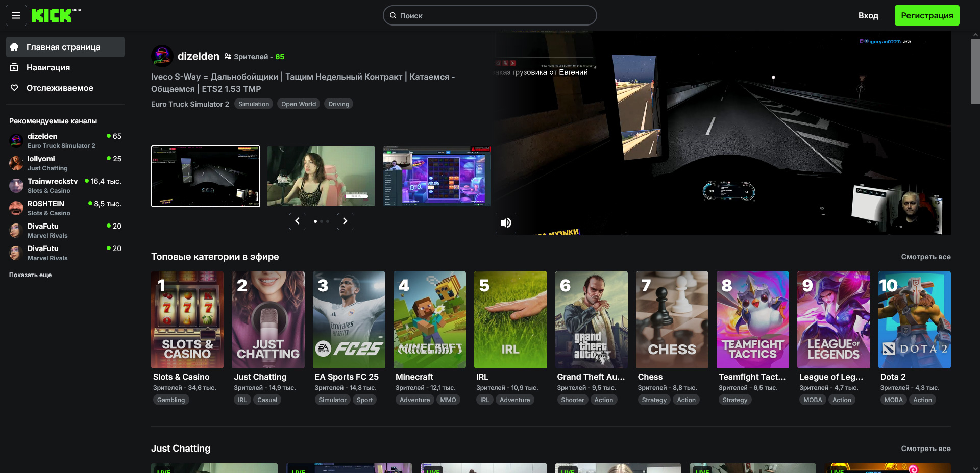This screenshot has width=980, height=473.
Task: Open Trainwreckstv avatar in sidebar
Action: 16,185
